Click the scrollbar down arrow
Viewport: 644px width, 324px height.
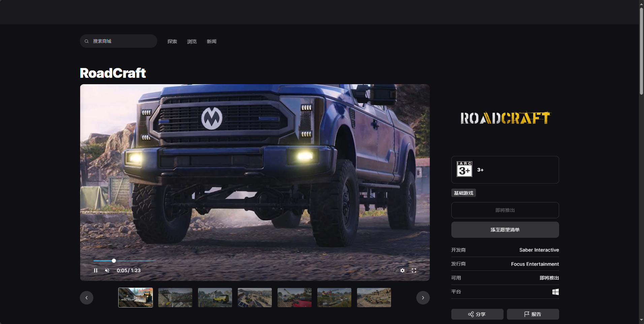coord(641,320)
